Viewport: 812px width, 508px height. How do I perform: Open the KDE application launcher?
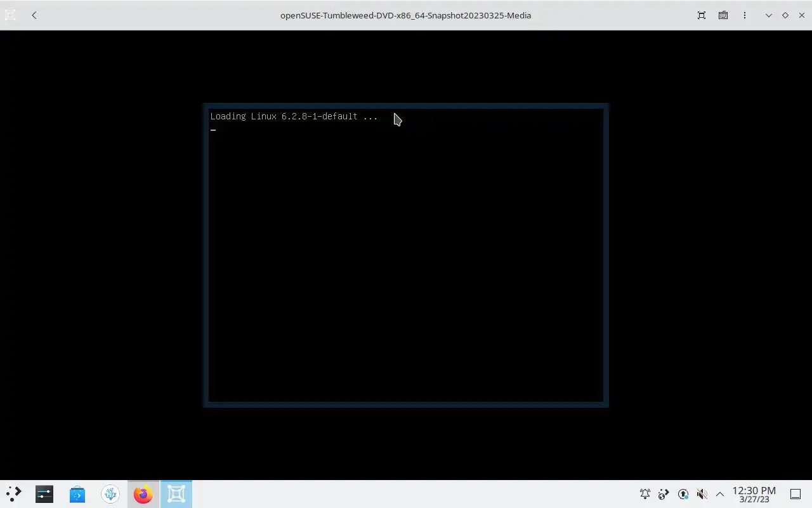[14, 494]
